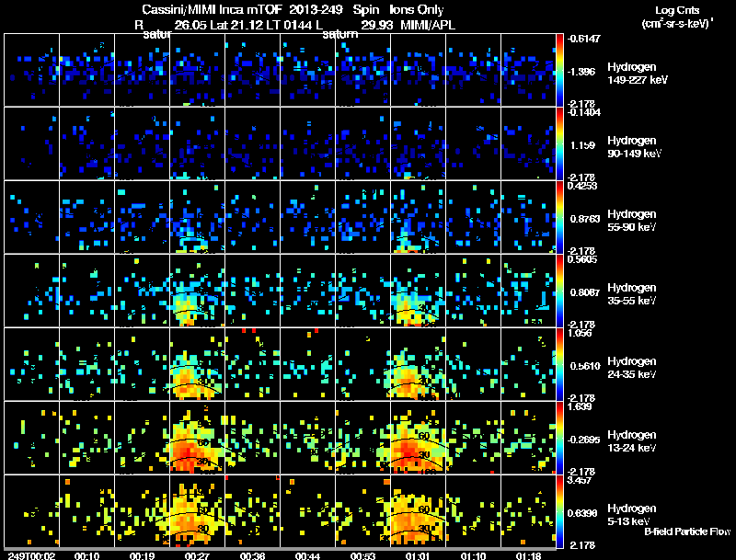
Task: Click the '00:36' time axis label
Action: click(x=252, y=555)
